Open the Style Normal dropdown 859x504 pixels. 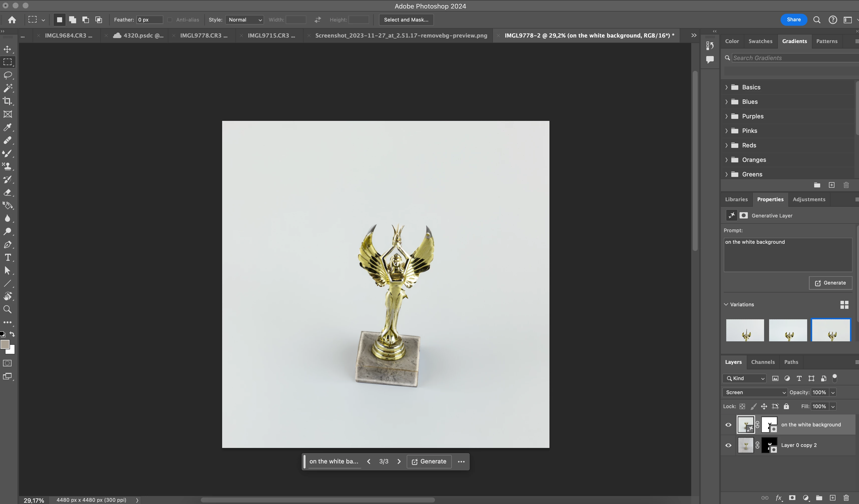(244, 20)
